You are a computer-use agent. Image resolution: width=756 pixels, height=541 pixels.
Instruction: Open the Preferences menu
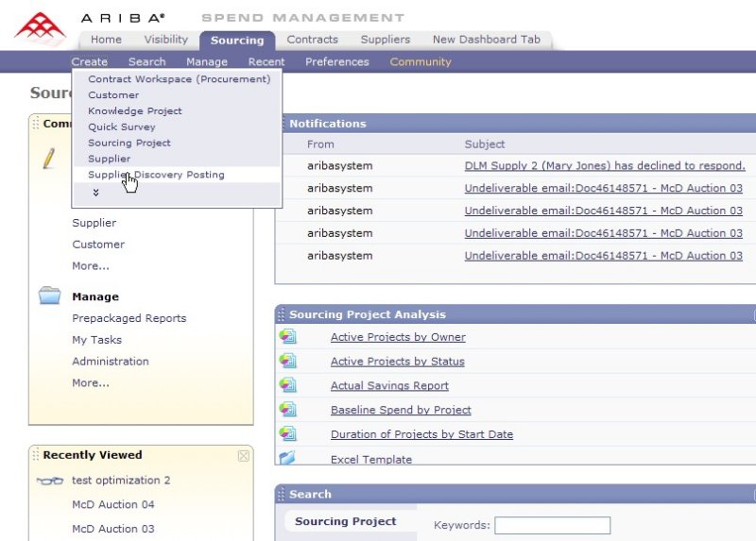tap(337, 61)
